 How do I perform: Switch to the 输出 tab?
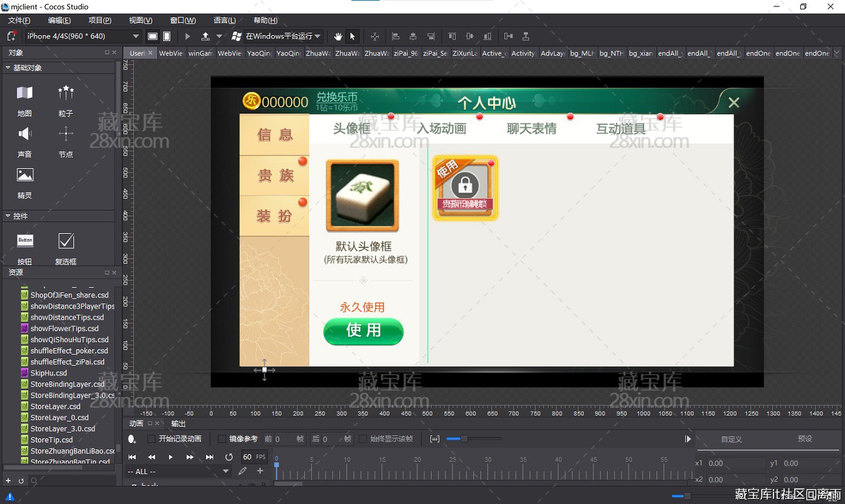point(178,423)
